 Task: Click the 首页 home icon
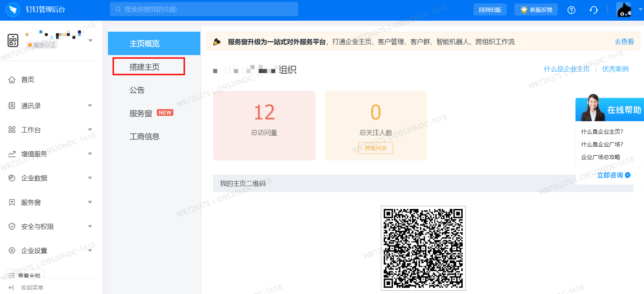tap(12, 80)
